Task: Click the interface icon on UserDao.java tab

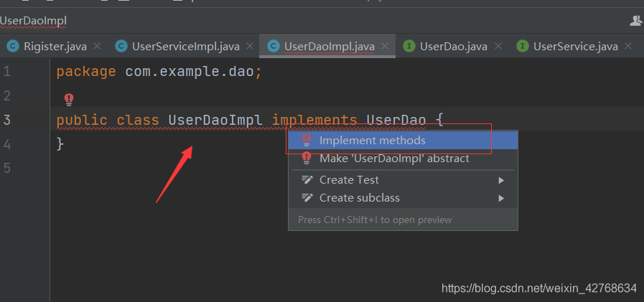Action: coord(409,46)
